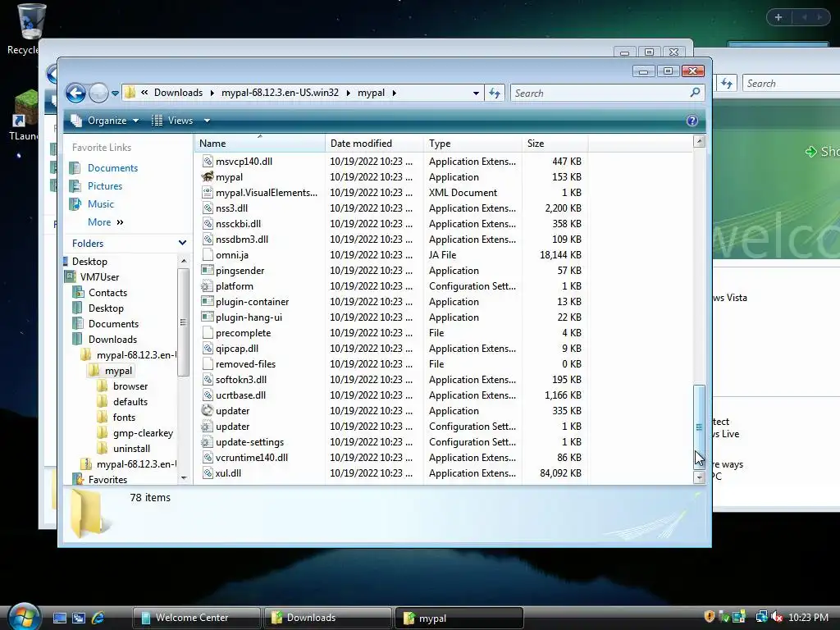Select VM7User in folder tree
The width and height of the screenshot is (840, 630).
[99, 277]
